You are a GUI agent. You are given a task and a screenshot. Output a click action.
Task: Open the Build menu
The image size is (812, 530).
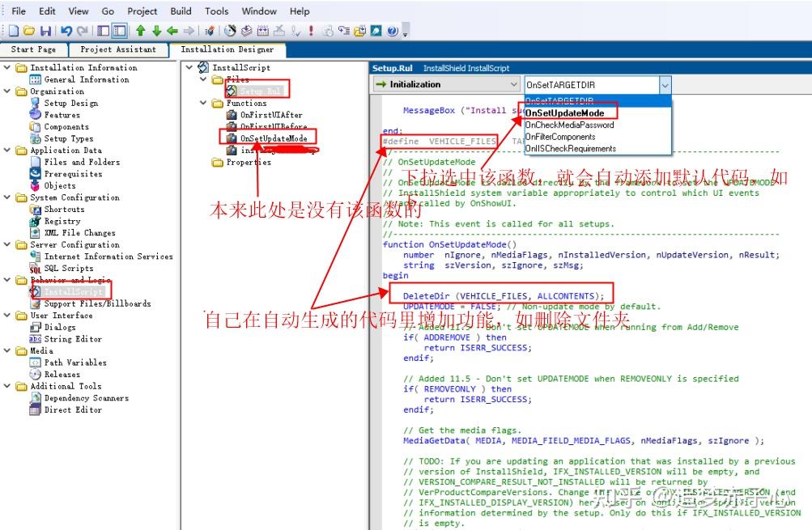(x=180, y=11)
